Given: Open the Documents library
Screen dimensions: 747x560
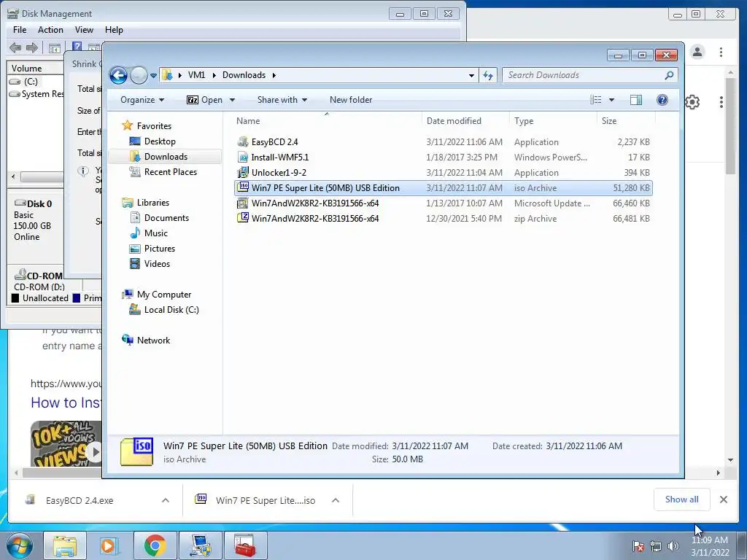Looking at the screenshot, I should 166,217.
